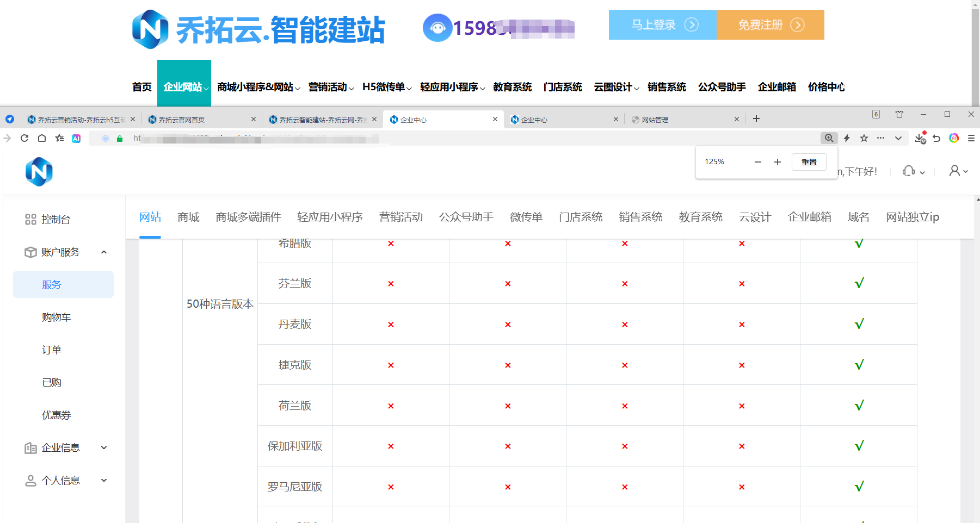
Task: Select 购物车 in the sidebar
Action: point(57,317)
